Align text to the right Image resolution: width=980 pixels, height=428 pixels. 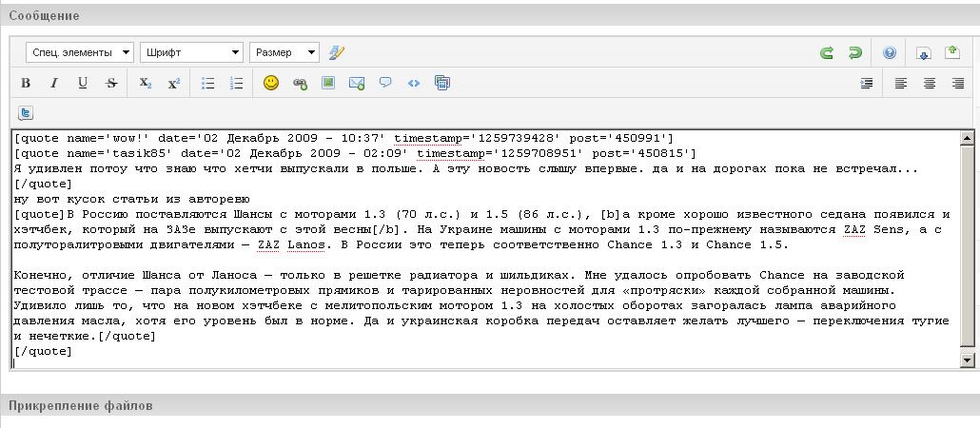[958, 83]
